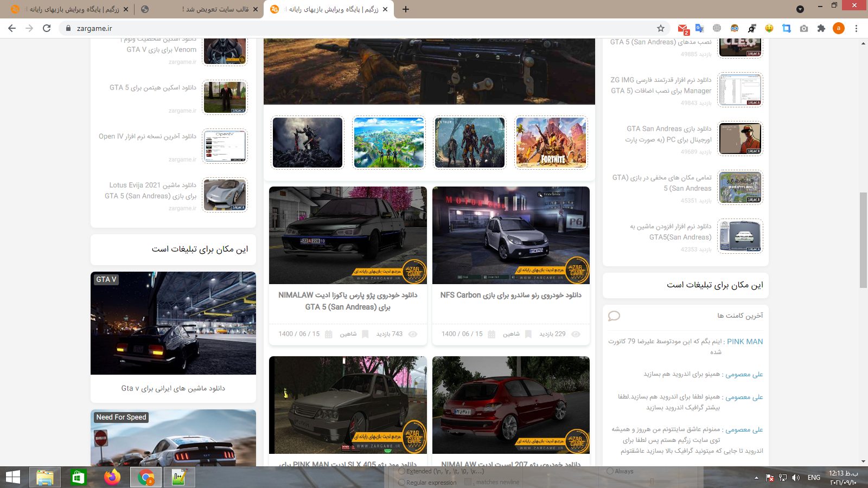Click the vertical scrollbar thumb
Viewport: 868px width, 488px height.
coord(863,240)
